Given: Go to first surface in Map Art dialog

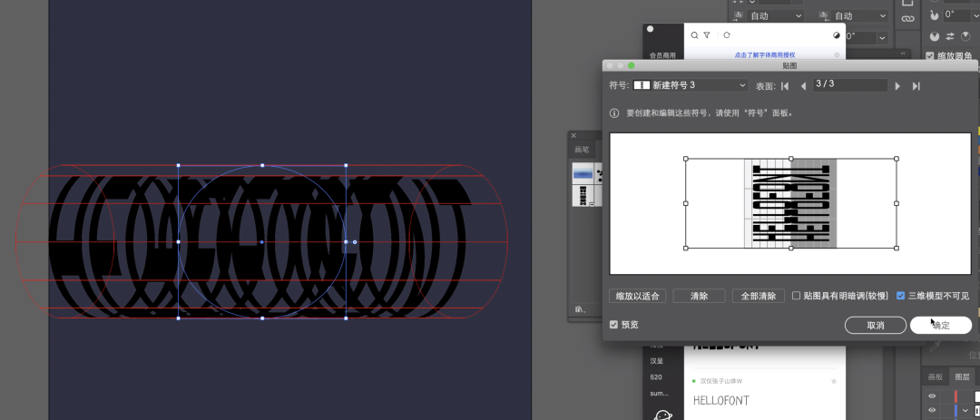Looking at the screenshot, I should tap(786, 86).
